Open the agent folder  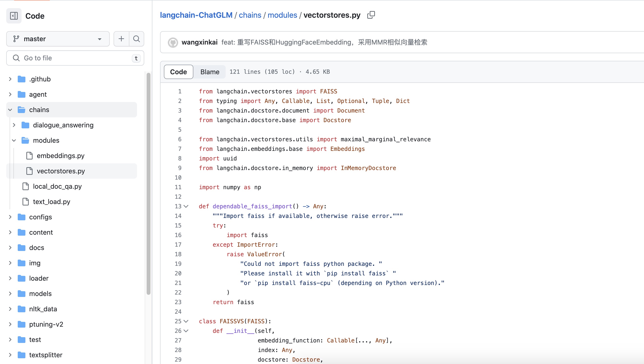[38, 94]
